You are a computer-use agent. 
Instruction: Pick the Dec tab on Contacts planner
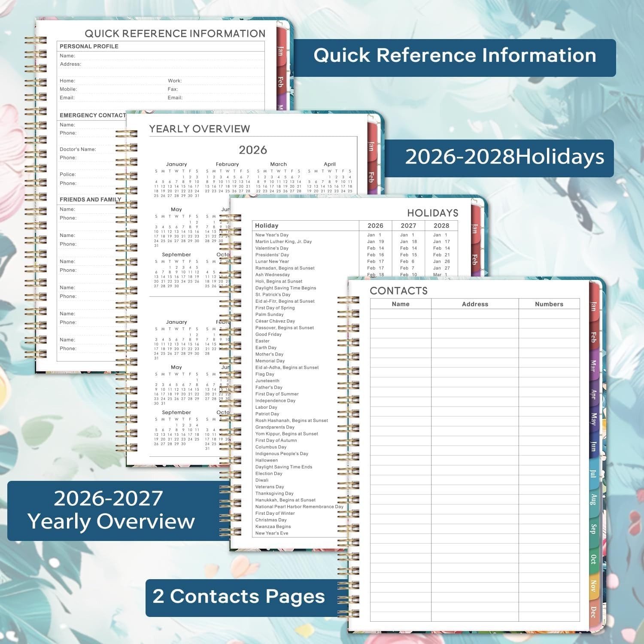pos(594,612)
